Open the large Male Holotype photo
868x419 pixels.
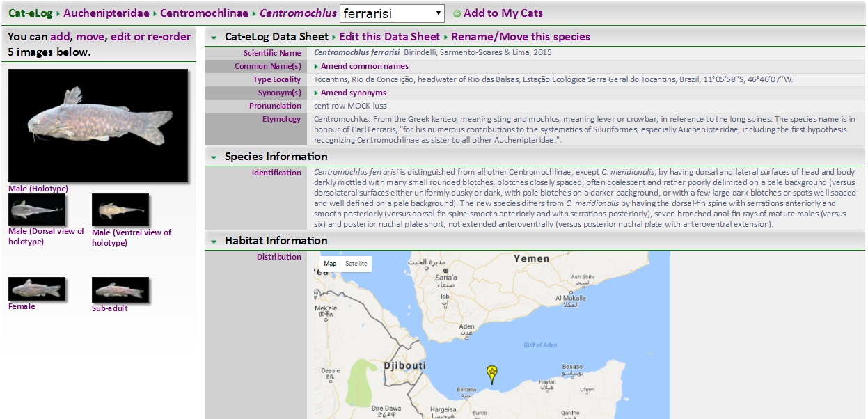click(98, 126)
